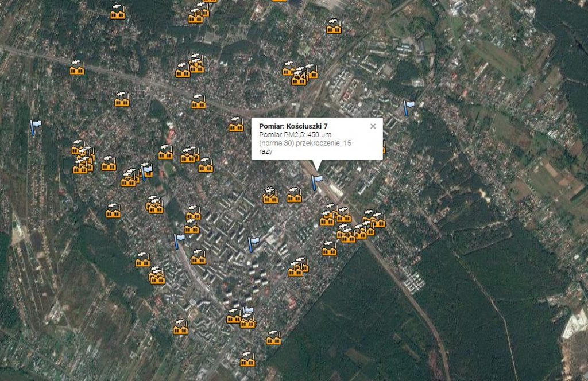Select the factory marker just left of popup
Screen dimensions: 588x381
pyautogui.click(x=236, y=125)
